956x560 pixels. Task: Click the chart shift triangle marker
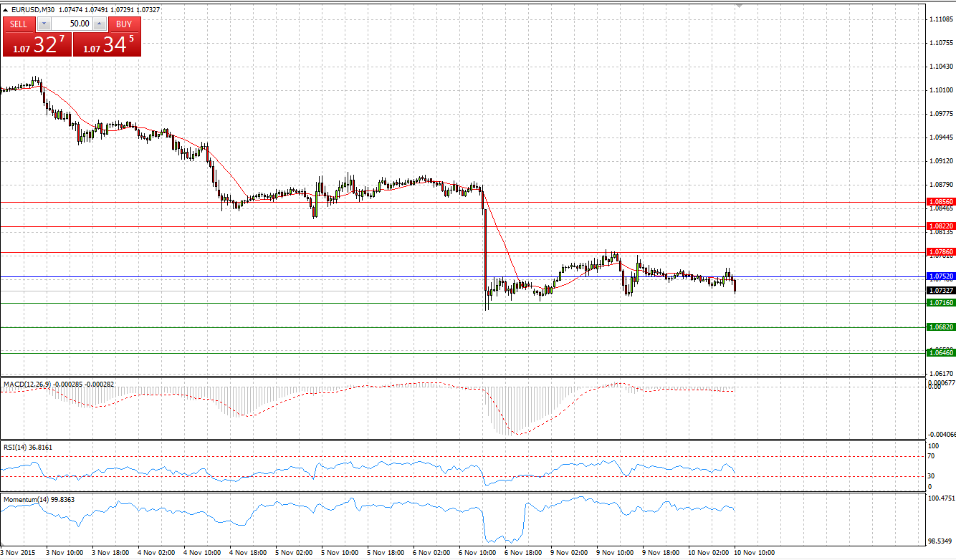pos(740,5)
